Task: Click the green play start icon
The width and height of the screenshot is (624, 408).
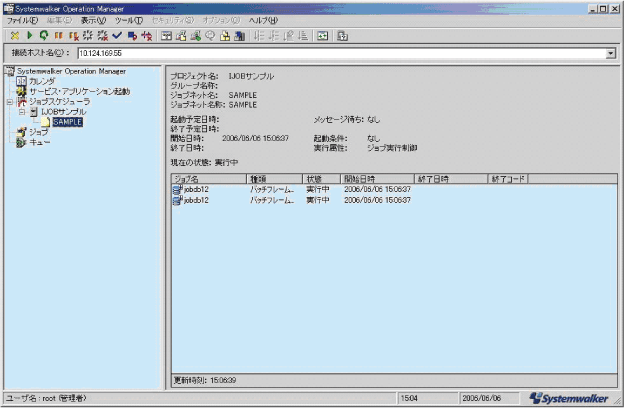Action: 29,36
